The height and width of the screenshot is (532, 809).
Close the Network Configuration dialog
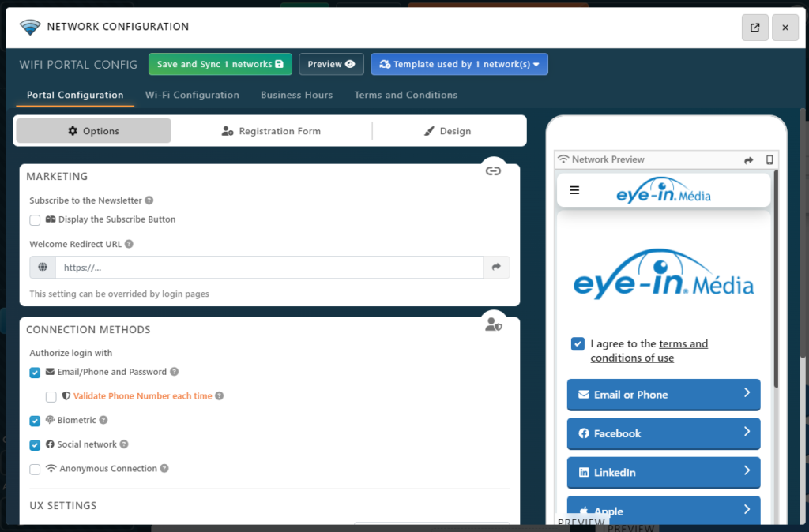(785, 28)
